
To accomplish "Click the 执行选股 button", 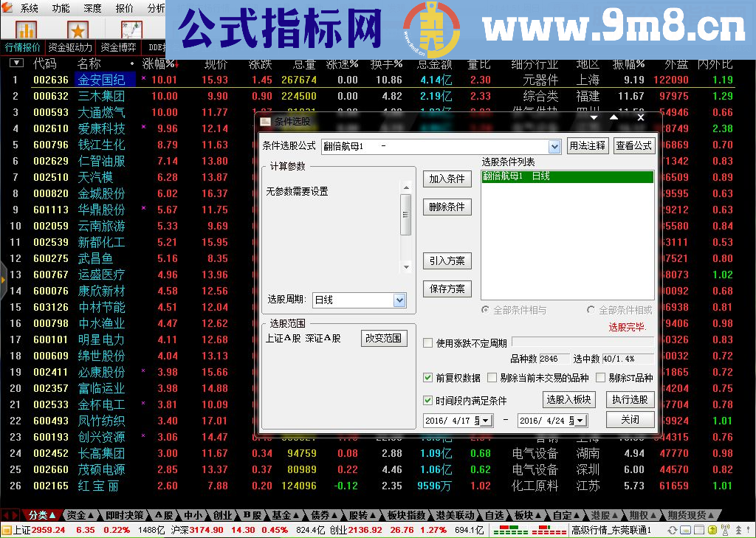I will [x=629, y=399].
